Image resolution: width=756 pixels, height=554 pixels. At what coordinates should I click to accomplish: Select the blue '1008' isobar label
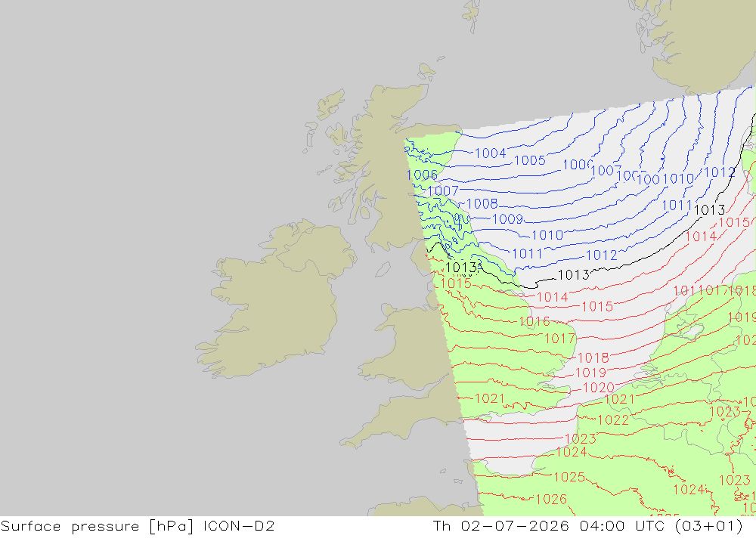(482, 204)
